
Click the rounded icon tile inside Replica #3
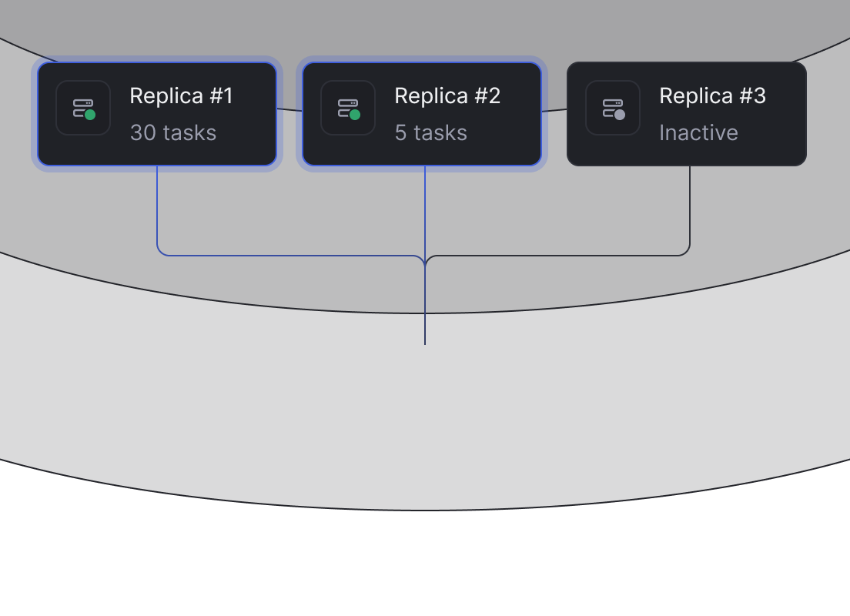[612, 109]
